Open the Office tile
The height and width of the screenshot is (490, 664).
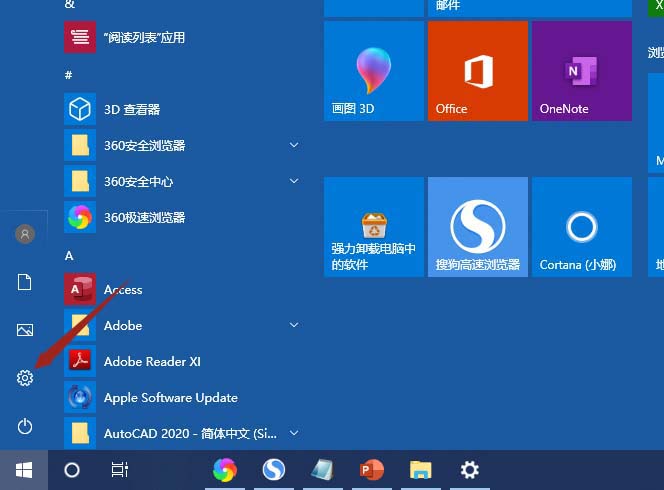[478, 71]
